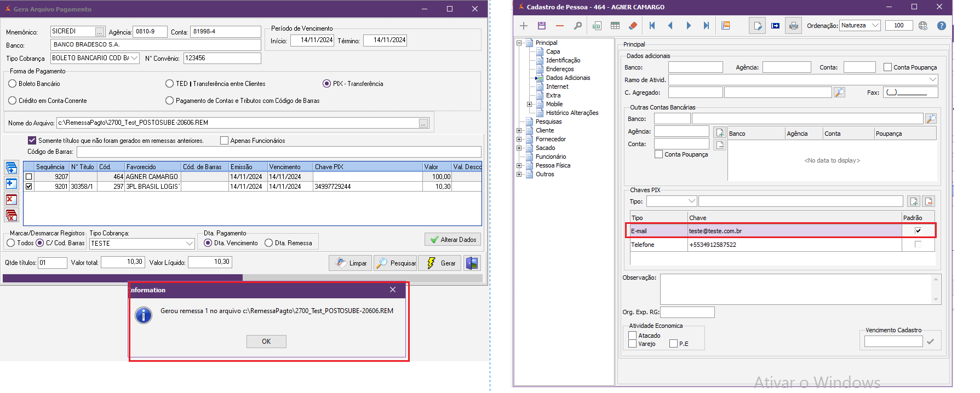Click the Alterar Dados button

452,239
